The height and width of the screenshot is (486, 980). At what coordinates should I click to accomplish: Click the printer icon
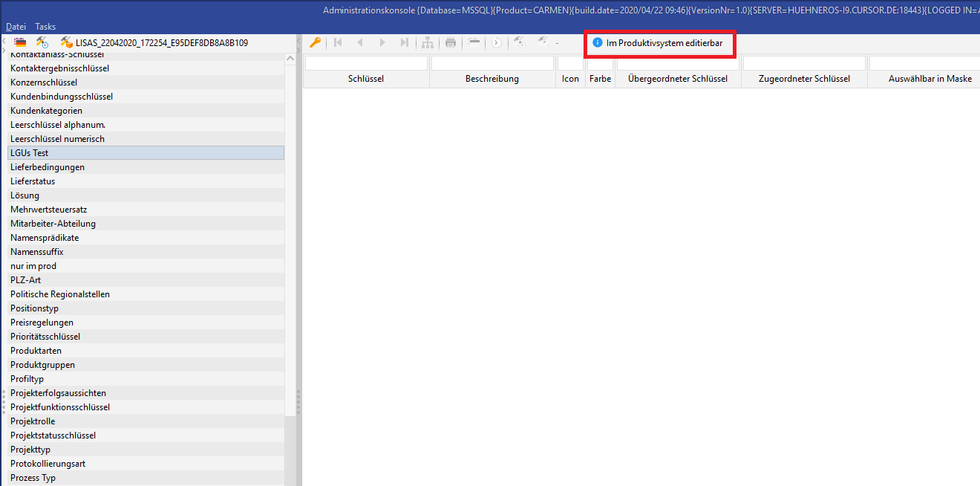[x=451, y=43]
